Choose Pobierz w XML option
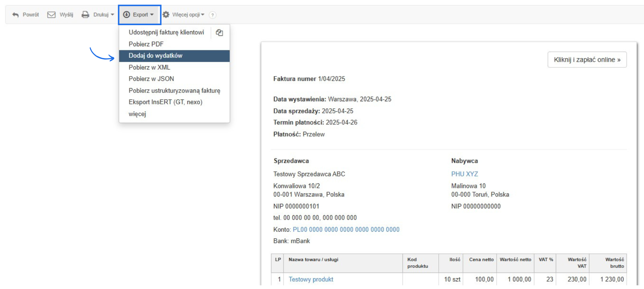Viewport: 644px width, 289px height. click(149, 67)
